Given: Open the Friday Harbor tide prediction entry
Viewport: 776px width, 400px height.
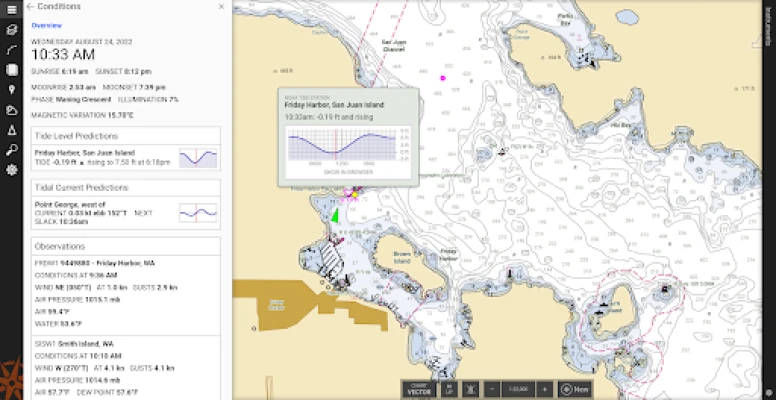Looking at the screenshot, I should (x=100, y=156).
